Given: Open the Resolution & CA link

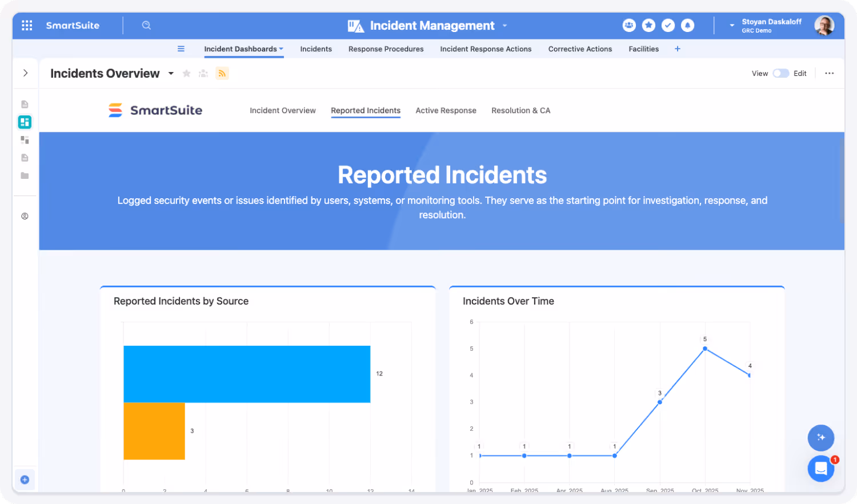Looking at the screenshot, I should (x=521, y=110).
